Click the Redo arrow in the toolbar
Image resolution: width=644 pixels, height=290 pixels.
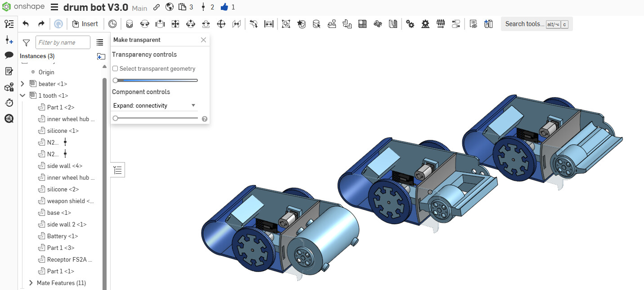[41, 24]
